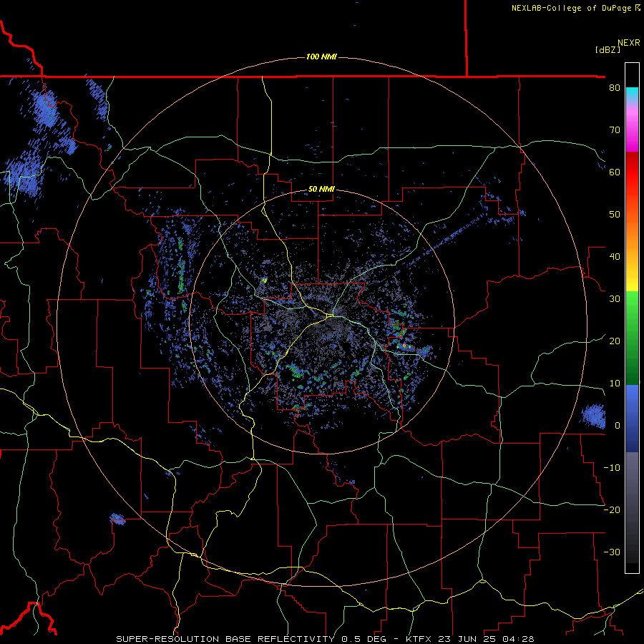The height and width of the screenshot is (644, 644).
Task: Click the cyan segment of the color bar
Action: pyautogui.click(x=632, y=93)
